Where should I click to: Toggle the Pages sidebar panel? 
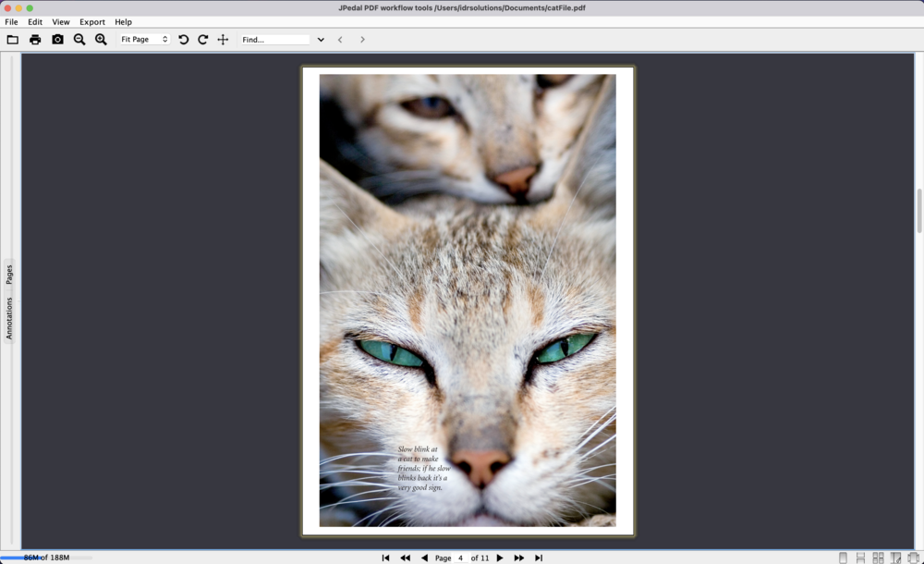11,272
